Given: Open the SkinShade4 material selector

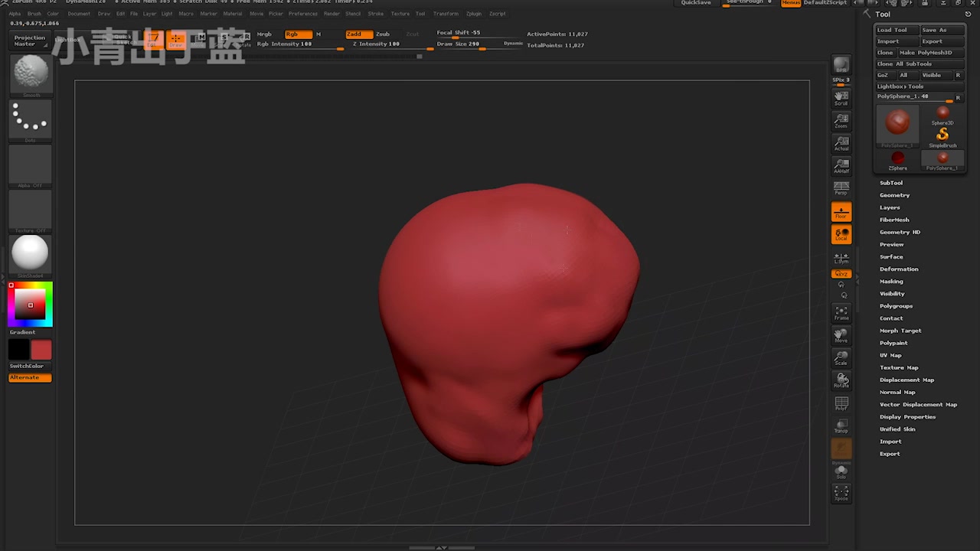Looking at the screenshot, I should (31, 256).
